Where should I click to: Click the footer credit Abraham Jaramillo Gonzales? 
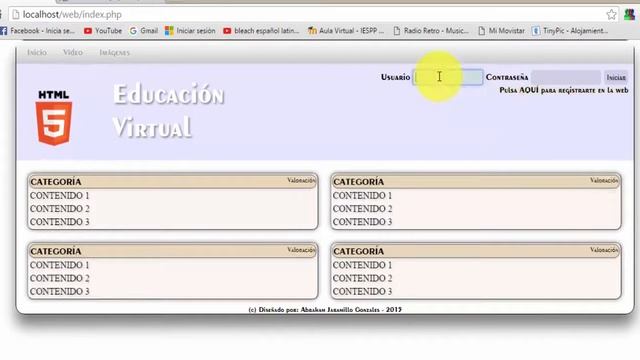340,310
